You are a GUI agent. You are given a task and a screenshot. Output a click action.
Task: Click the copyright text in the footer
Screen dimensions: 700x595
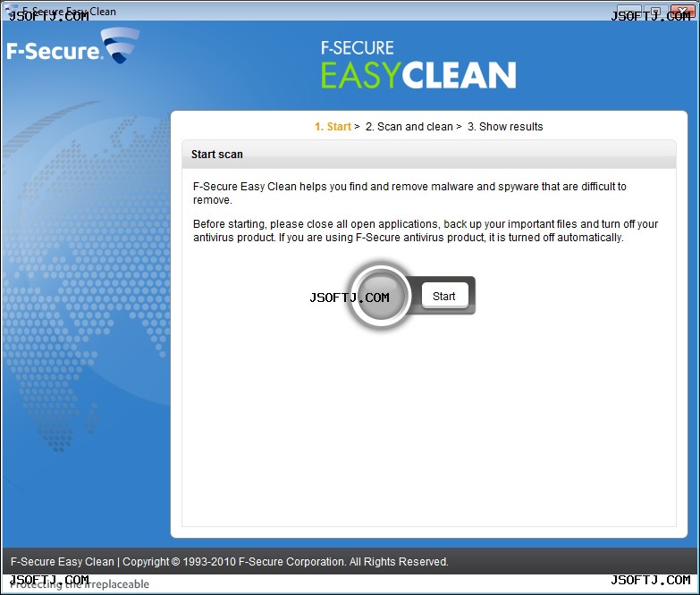(x=229, y=562)
